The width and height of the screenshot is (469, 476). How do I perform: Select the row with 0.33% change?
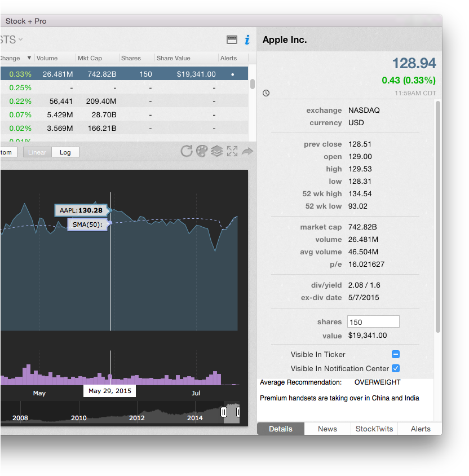(x=124, y=74)
